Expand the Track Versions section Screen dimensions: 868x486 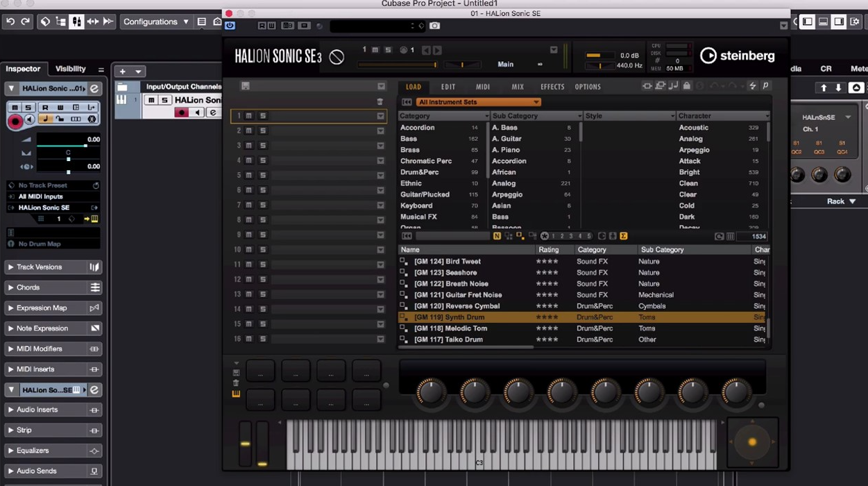coord(53,267)
